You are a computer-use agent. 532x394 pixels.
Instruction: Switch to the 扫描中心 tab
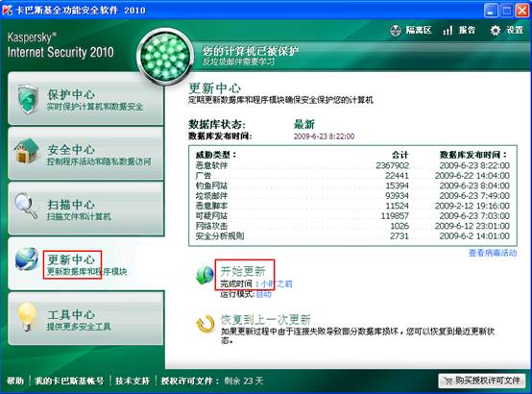point(85,209)
